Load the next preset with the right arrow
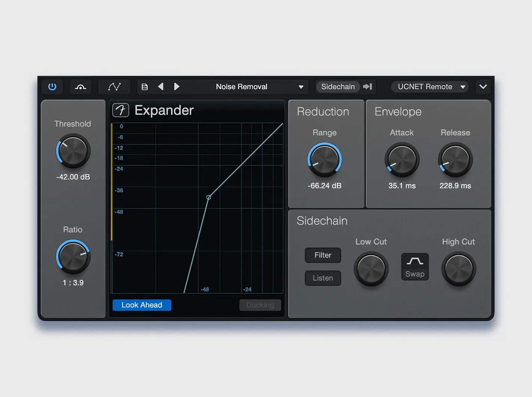 click(x=177, y=86)
